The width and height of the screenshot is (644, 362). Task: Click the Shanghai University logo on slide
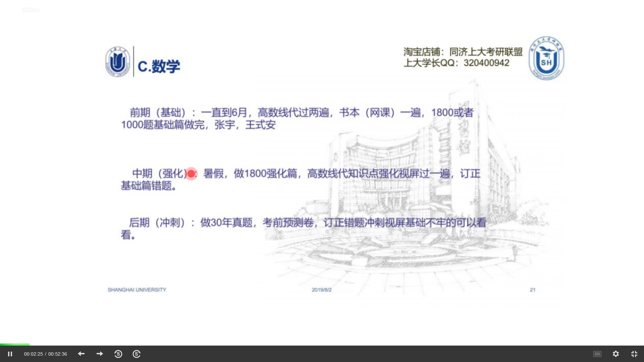coord(118,62)
